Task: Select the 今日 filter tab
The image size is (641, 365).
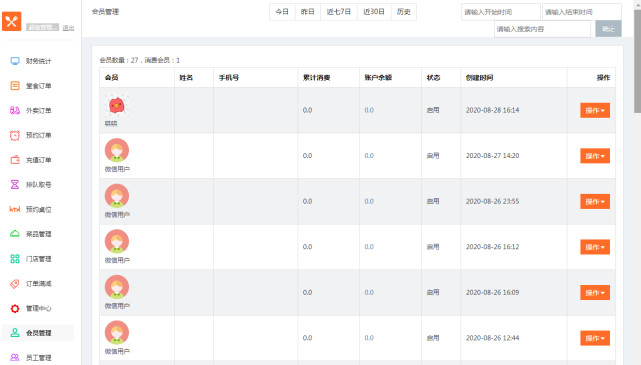Action: (x=282, y=12)
